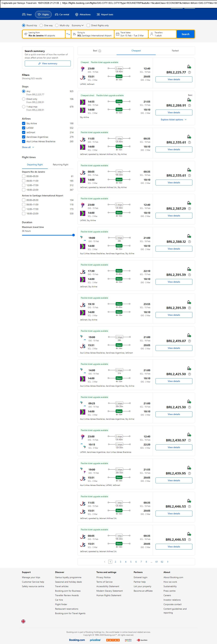Expand Explore ticket options
Image resolution: width=217 pixels, height=644 pixels.
click(x=174, y=120)
